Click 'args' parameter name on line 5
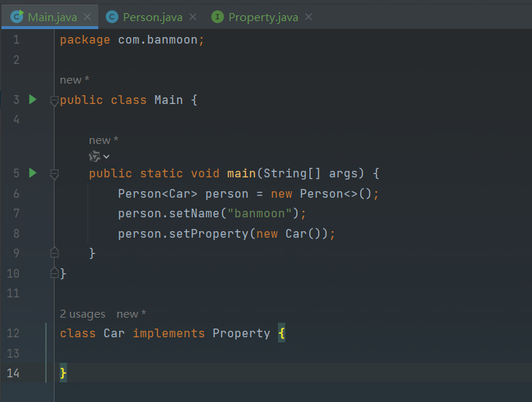This screenshot has height=402, width=532. 343,174
